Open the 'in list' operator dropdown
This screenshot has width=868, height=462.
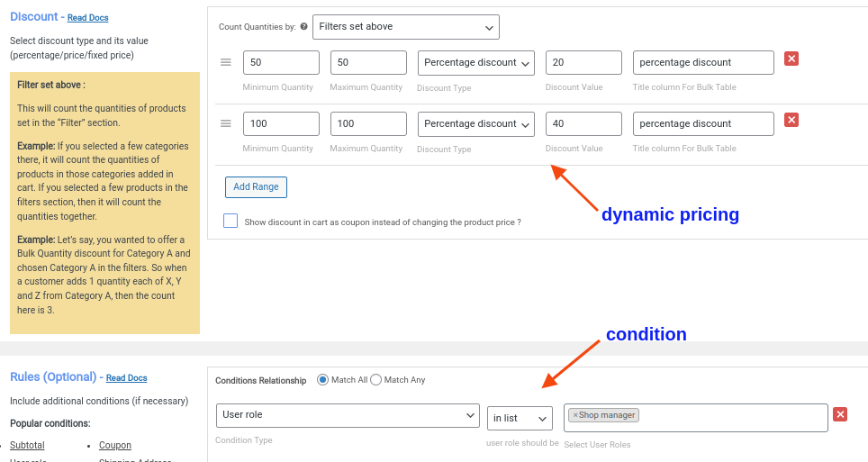pos(520,418)
